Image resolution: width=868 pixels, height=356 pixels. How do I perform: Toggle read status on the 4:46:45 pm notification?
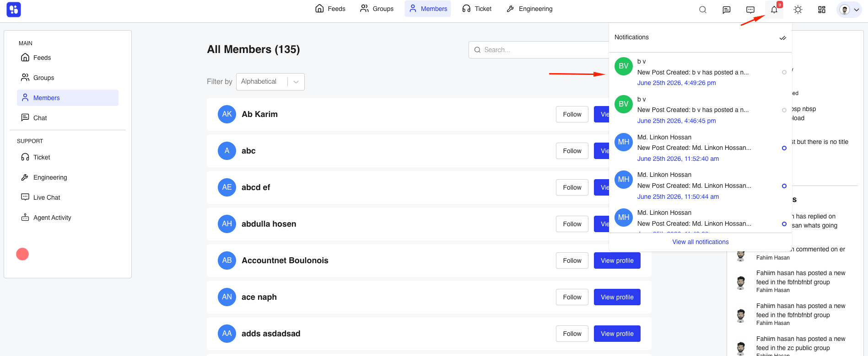pyautogui.click(x=784, y=110)
